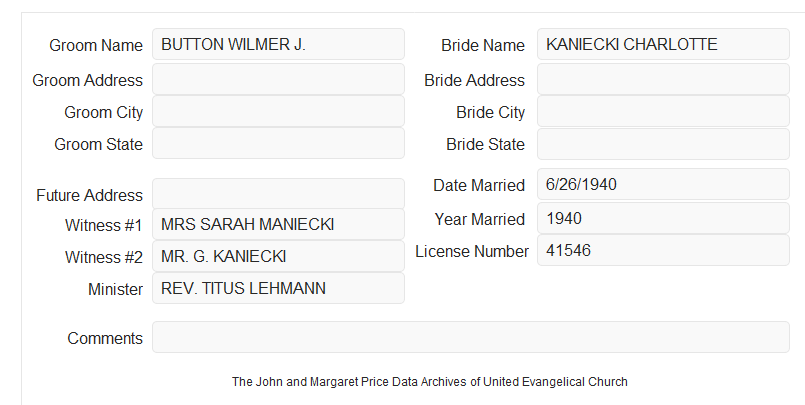Image resolution: width=805 pixels, height=405 pixels.
Task: Select the Future Address input field
Action: pyautogui.click(x=278, y=194)
